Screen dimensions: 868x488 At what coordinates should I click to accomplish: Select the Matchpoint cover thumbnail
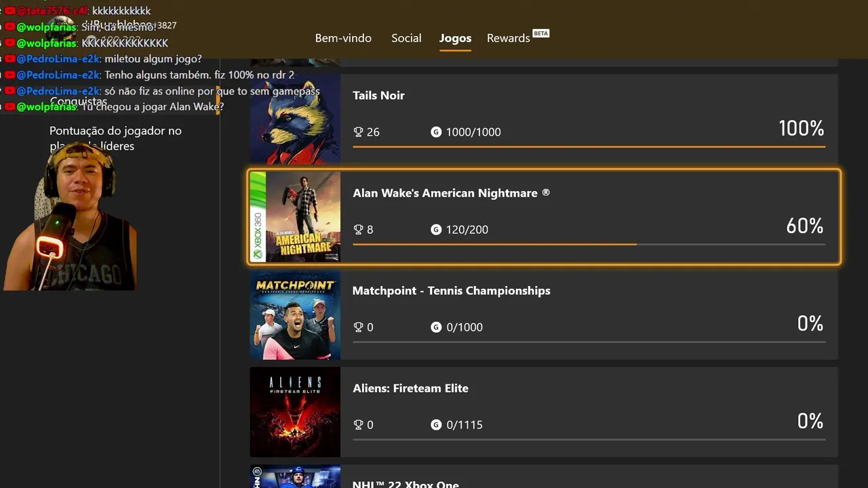295,314
